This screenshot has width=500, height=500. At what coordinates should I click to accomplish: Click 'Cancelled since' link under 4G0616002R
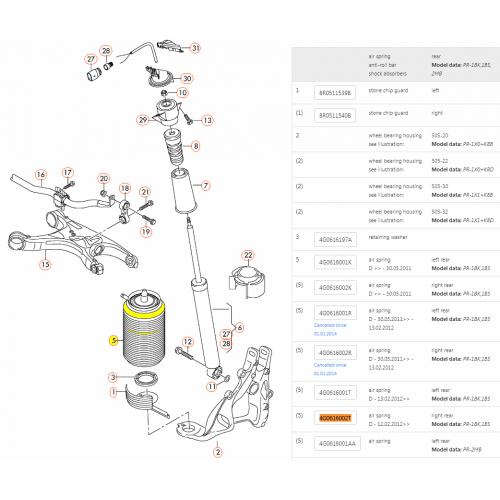[x=330, y=369]
